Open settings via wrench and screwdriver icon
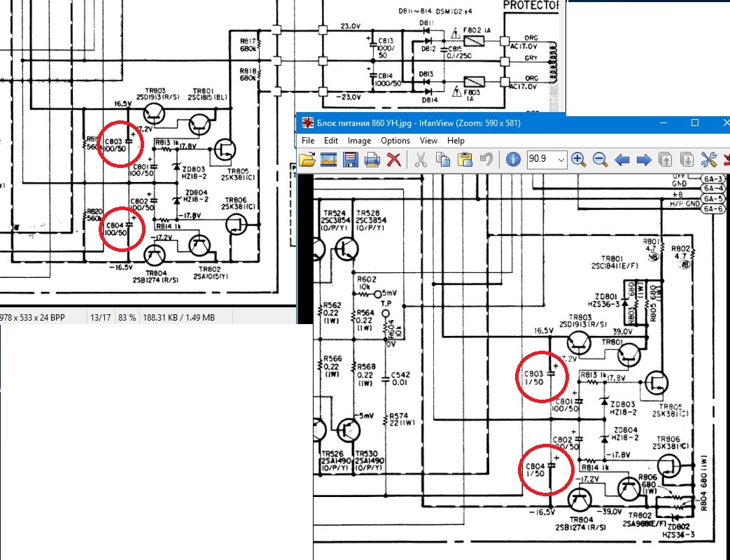Image resolution: width=730 pixels, height=560 pixels. point(708,160)
